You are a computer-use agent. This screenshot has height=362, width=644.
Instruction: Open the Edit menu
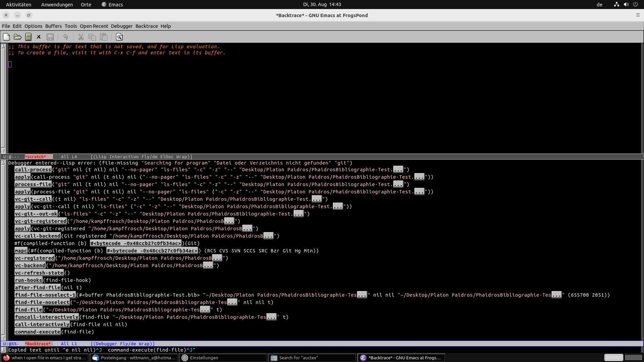click(x=17, y=26)
